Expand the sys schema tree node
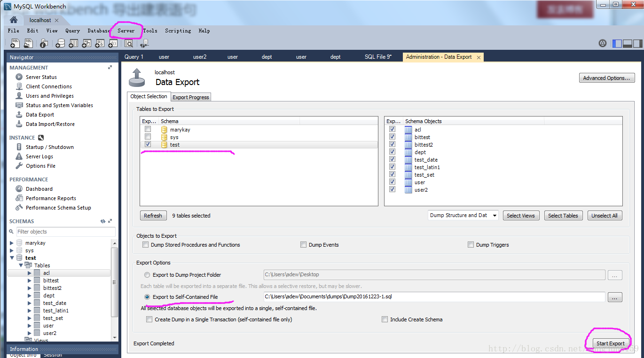This screenshot has height=358, width=644. coord(12,250)
